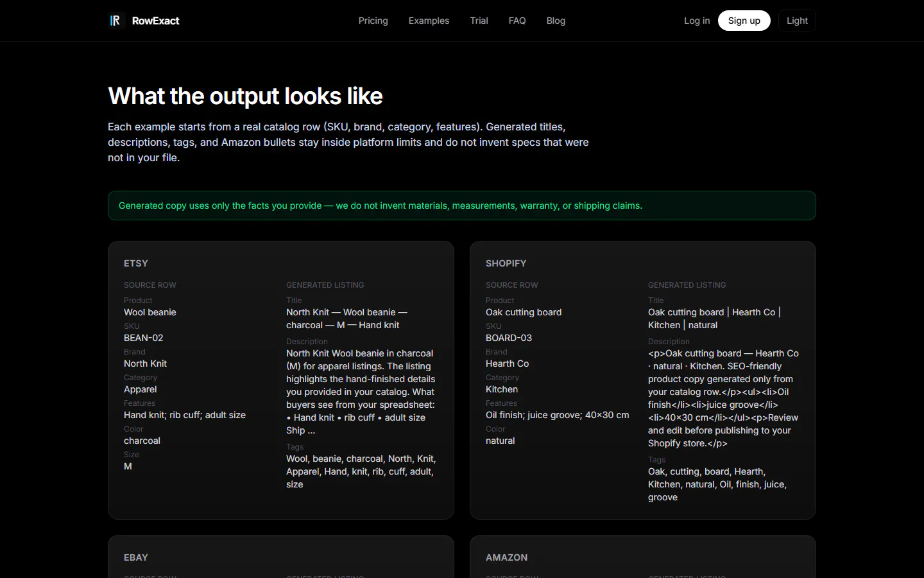Image resolution: width=924 pixels, height=578 pixels.
Task: Open the RowExact home link
Action: 144,21
